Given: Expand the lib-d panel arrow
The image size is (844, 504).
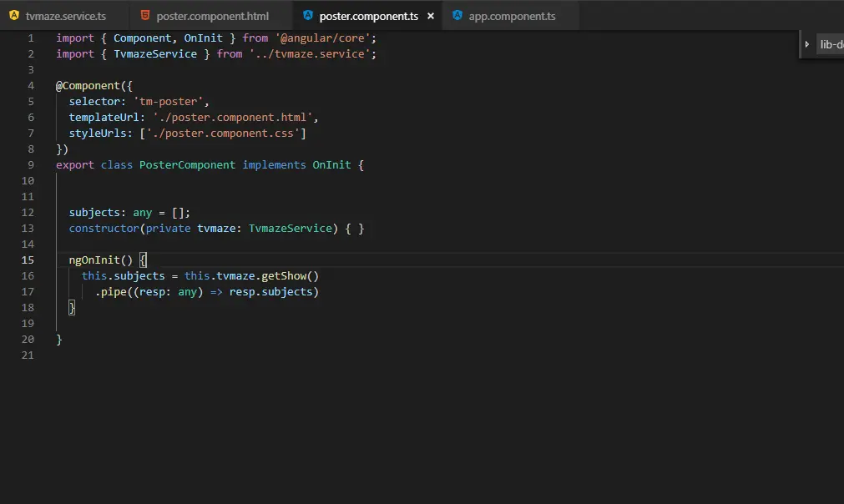Looking at the screenshot, I should pos(807,44).
